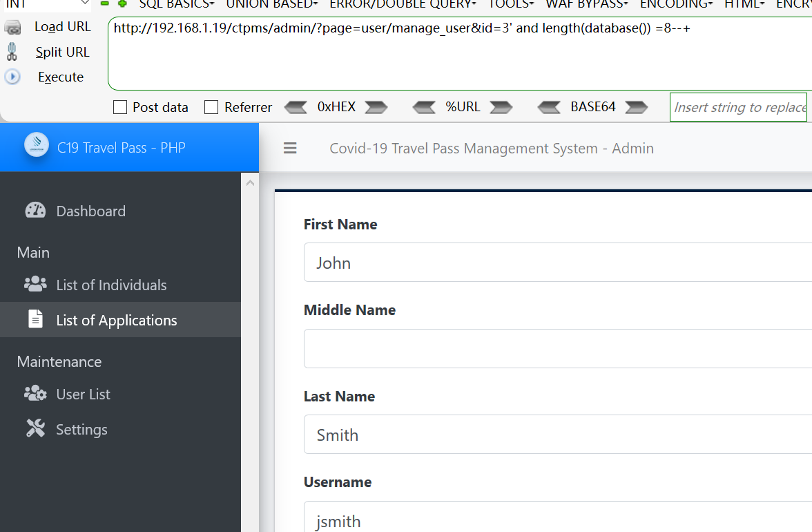Viewport: 812px width, 532px height.
Task: Click the C19 Travel Pass logo icon
Action: click(37, 145)
